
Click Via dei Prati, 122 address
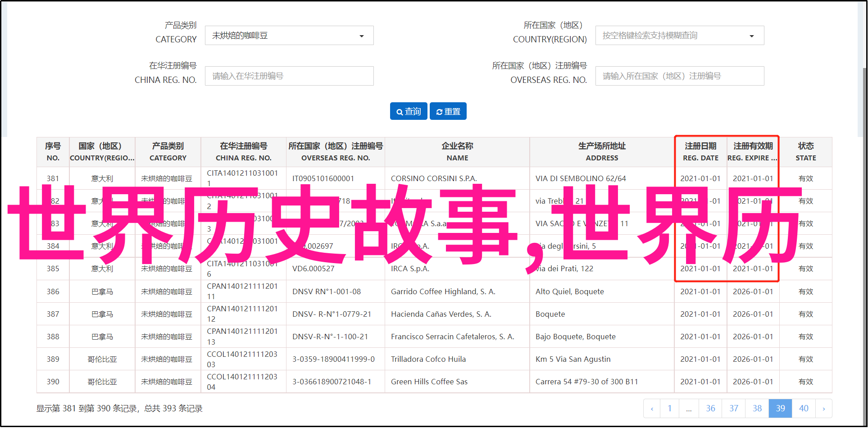(564, 269)
